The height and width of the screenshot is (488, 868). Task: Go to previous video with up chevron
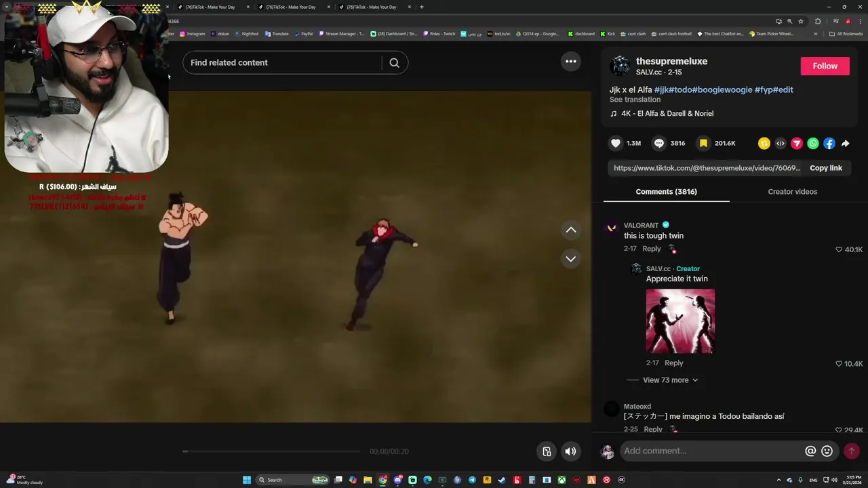(x=571, y=230)
